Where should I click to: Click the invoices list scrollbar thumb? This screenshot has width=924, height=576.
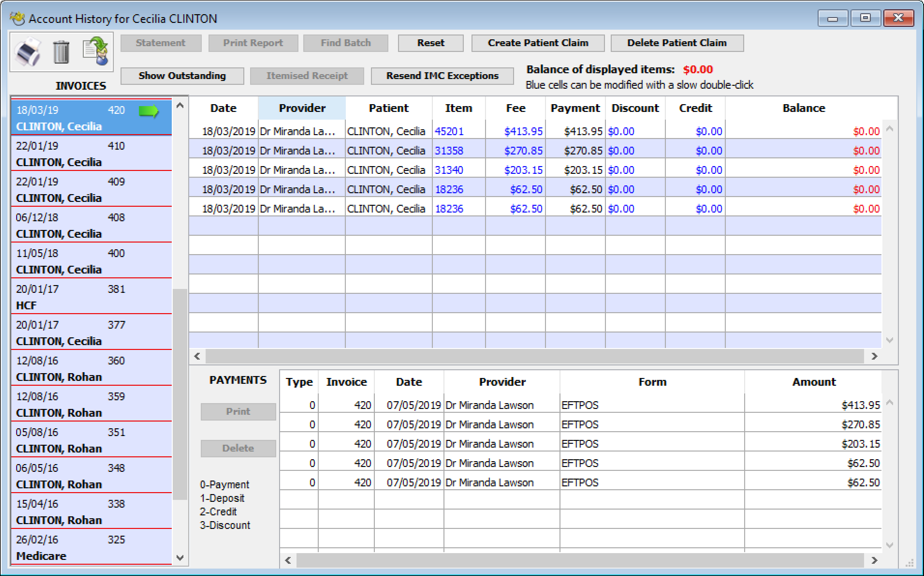(x=180, y=394)
